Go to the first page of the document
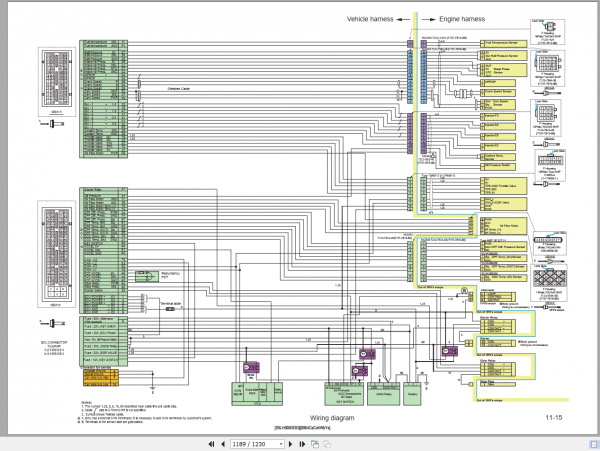Screen dimensions: 600x451 [x=211, y=444]
